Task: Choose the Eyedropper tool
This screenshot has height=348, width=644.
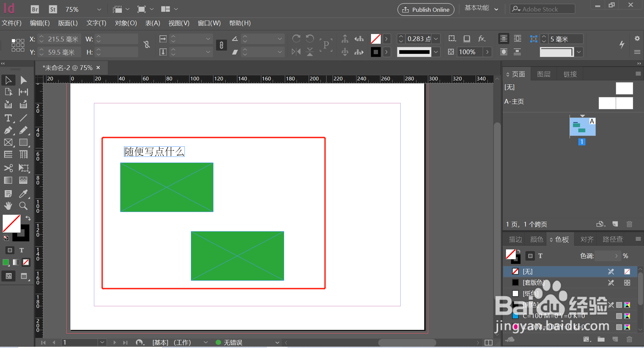Action: click(23, 194)
